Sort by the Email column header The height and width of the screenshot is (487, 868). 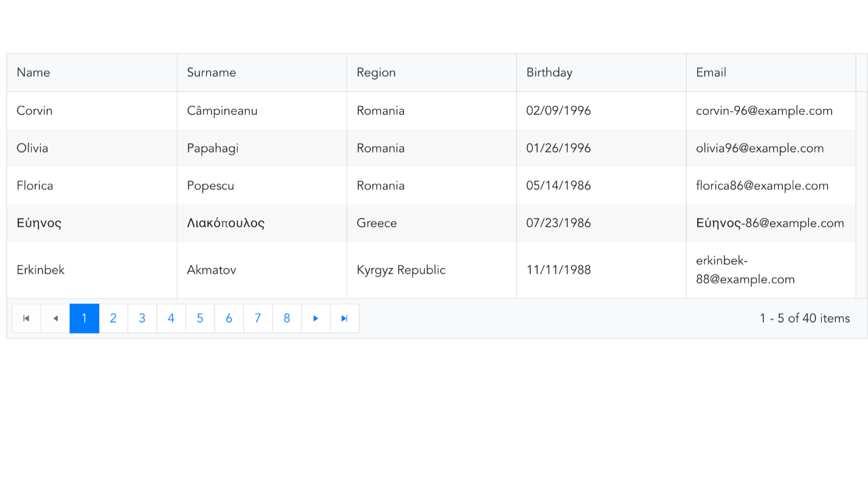click(711, 72)
